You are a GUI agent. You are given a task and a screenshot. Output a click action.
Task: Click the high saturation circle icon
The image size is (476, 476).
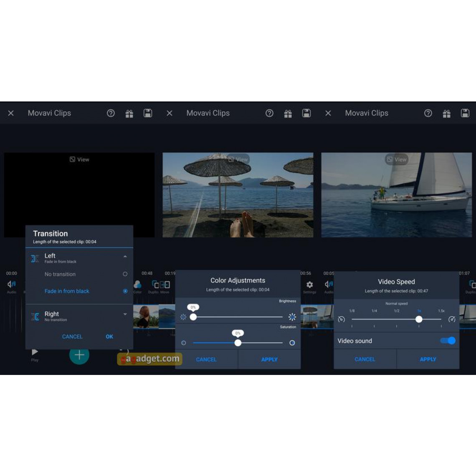click(x=292, y=343)
